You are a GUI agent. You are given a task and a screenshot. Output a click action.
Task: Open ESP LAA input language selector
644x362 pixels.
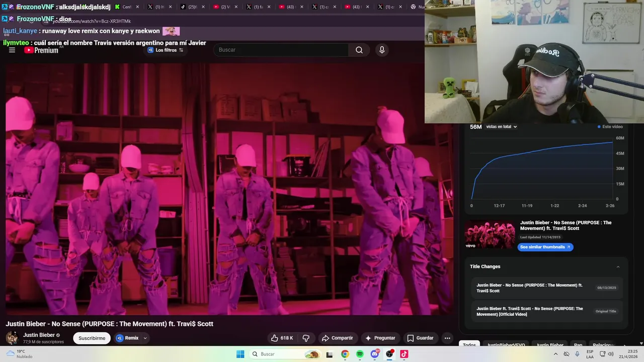point(590,354)
